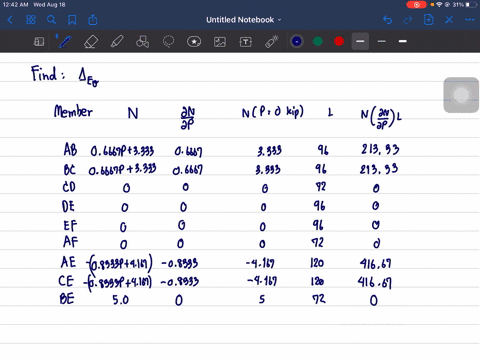Tap the share and export icon
Image resolution: width=480 pixels, height=360 pixels.
(x=93, y=20)
